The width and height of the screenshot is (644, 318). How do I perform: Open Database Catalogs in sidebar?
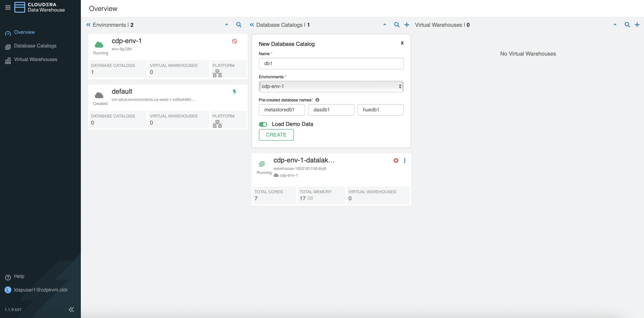coord(35,46)
